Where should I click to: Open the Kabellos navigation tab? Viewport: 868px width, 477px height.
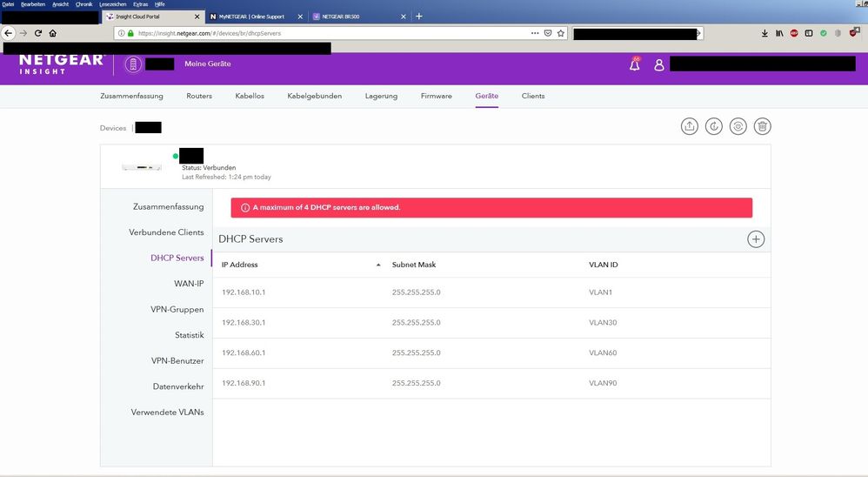tap(250, 96)
